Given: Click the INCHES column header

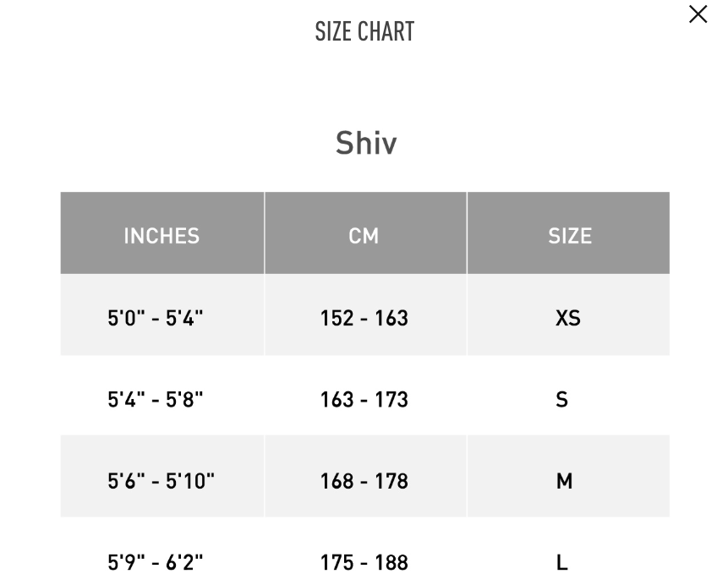Looking at the screenshot, I should pos(161,235).
